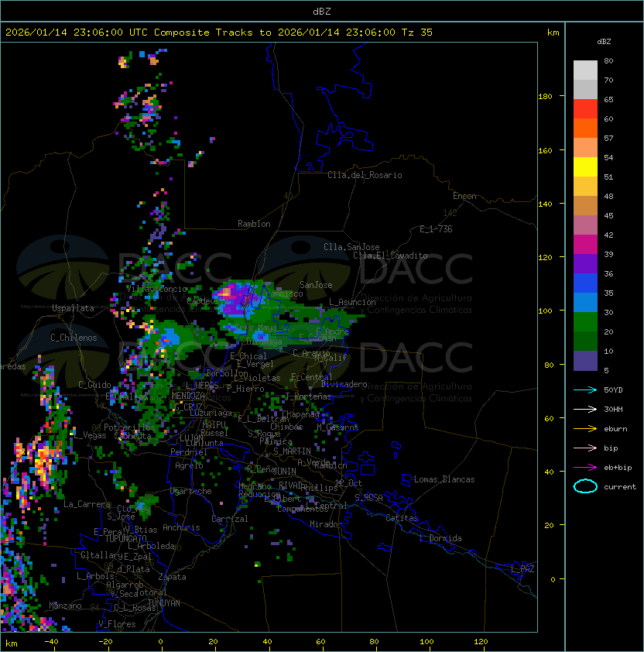Click the E_1-736 map label
The image size is (644, 652).
tap(436, 229)
